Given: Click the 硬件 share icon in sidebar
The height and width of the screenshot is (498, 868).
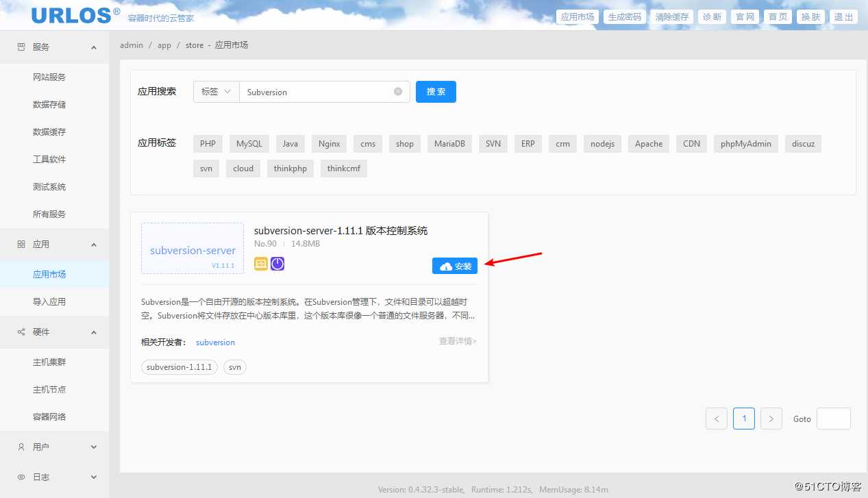Looking at the screenshot, I should pyautogui.click(x=21, y=332).
